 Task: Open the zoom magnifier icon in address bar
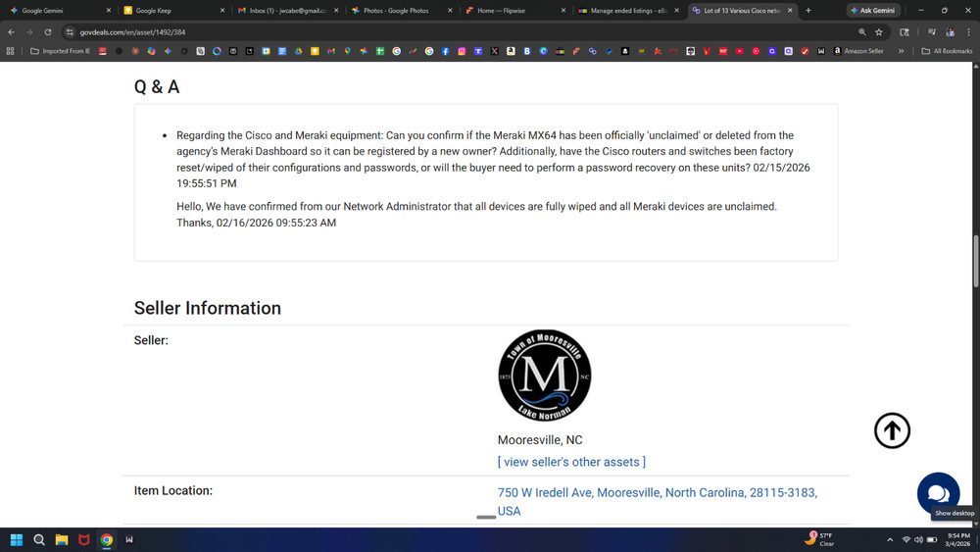tap(861, 32)
